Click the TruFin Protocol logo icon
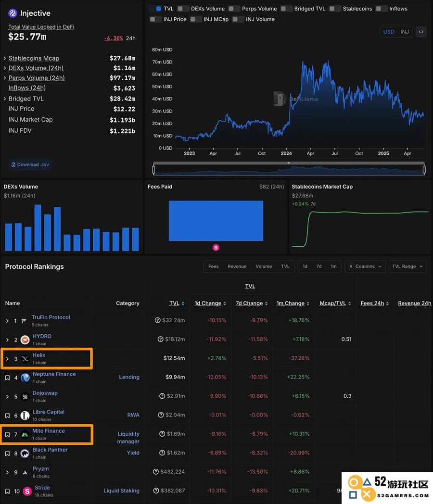 tap(24, 321)
